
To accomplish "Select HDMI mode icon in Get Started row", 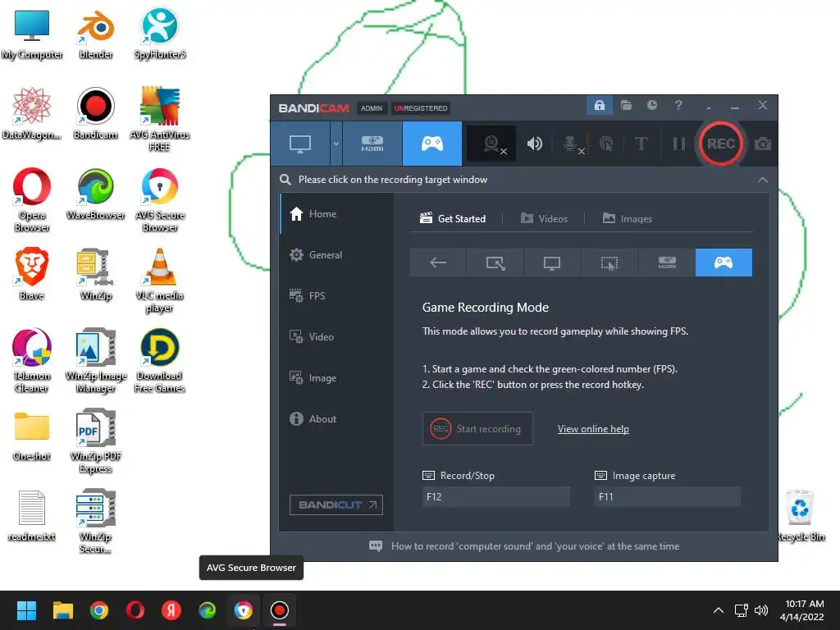I will [666, 262].
